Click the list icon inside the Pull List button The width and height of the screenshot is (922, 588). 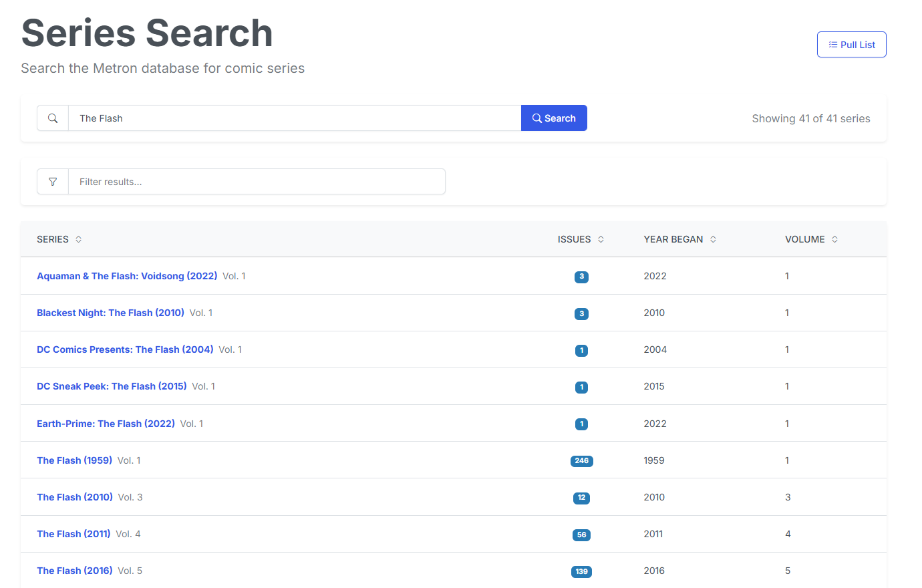click(832, 44)
